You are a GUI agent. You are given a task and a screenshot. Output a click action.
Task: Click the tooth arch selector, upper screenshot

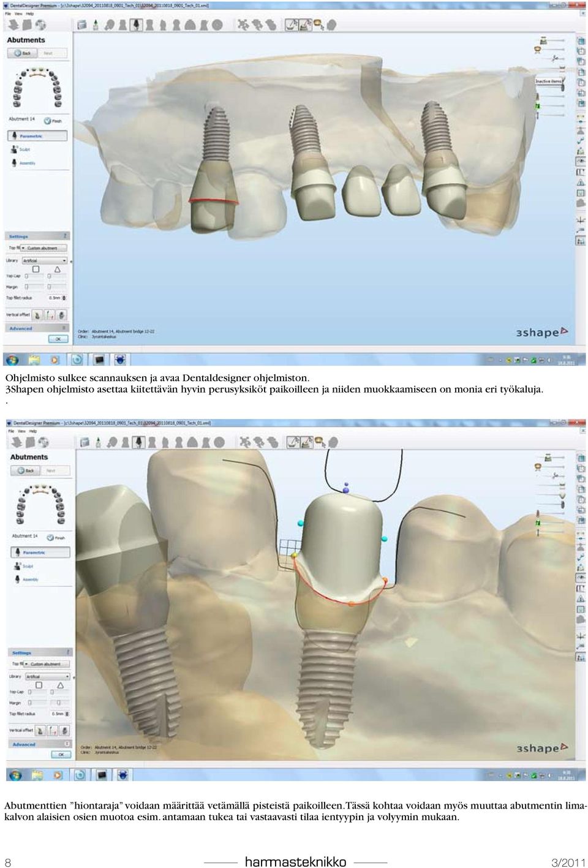pos(37,88)
